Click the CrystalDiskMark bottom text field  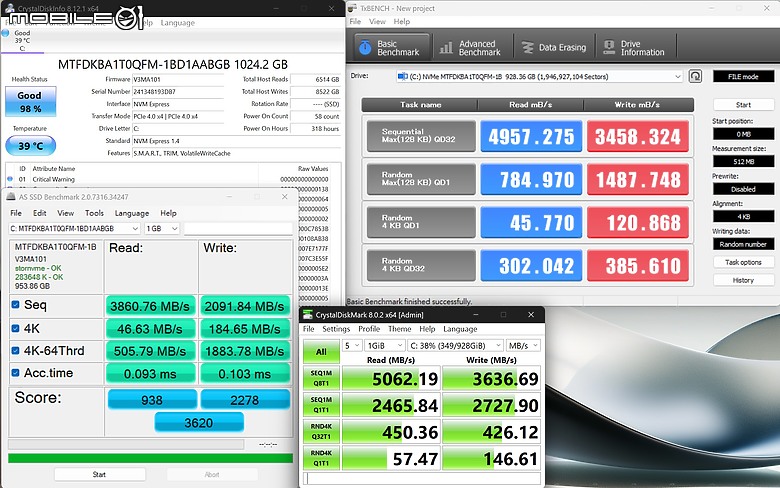pos(422,478)
